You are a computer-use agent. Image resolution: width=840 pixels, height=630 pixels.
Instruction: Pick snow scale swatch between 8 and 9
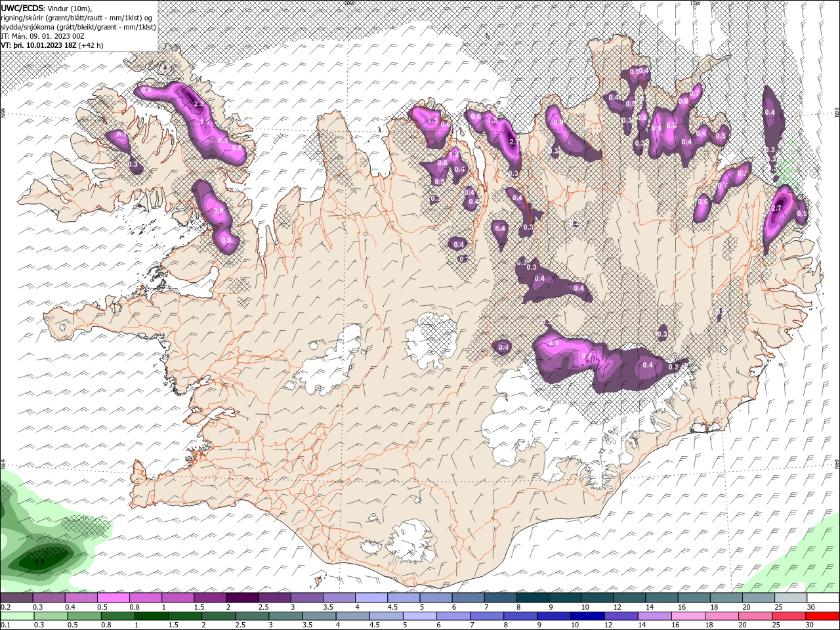[x=533, y=598]
